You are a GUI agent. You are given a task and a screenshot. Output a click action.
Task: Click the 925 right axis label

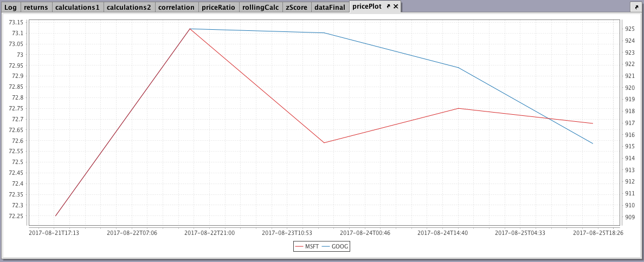point(629,29)
